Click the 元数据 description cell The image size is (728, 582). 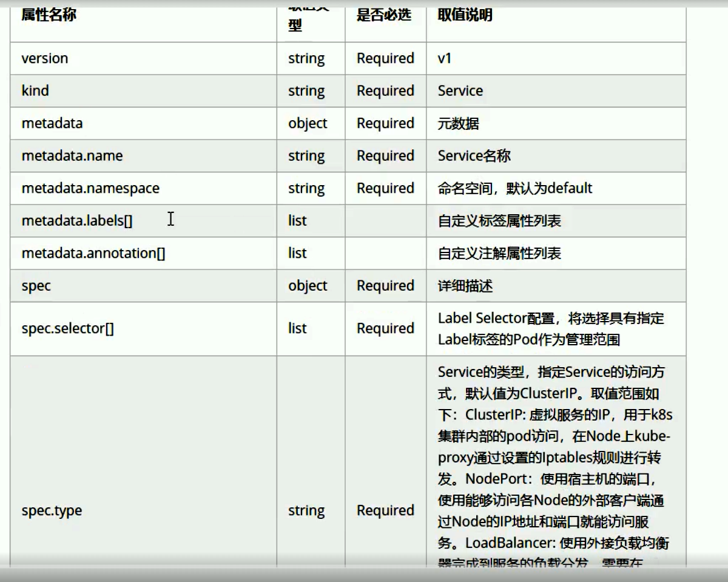(457, 123)
